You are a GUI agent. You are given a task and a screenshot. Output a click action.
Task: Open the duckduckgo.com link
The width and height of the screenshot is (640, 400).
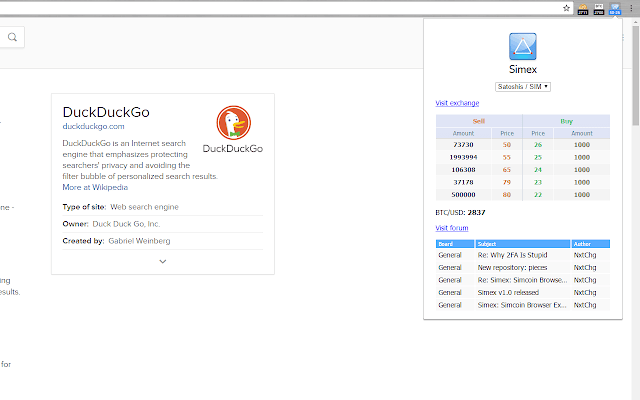point(93,126)
